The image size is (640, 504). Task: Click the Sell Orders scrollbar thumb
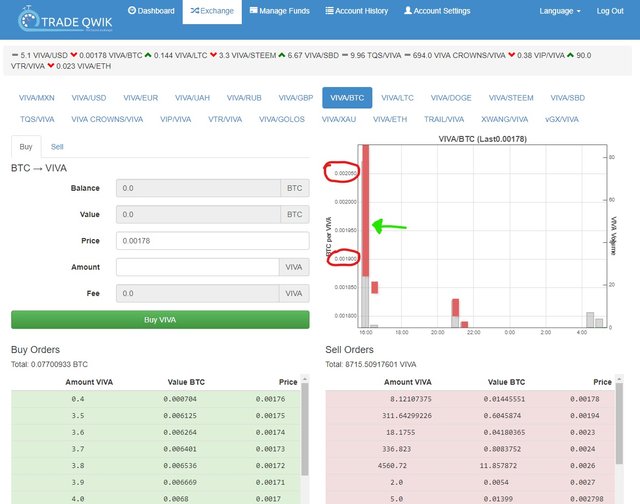tap(619, 424)
